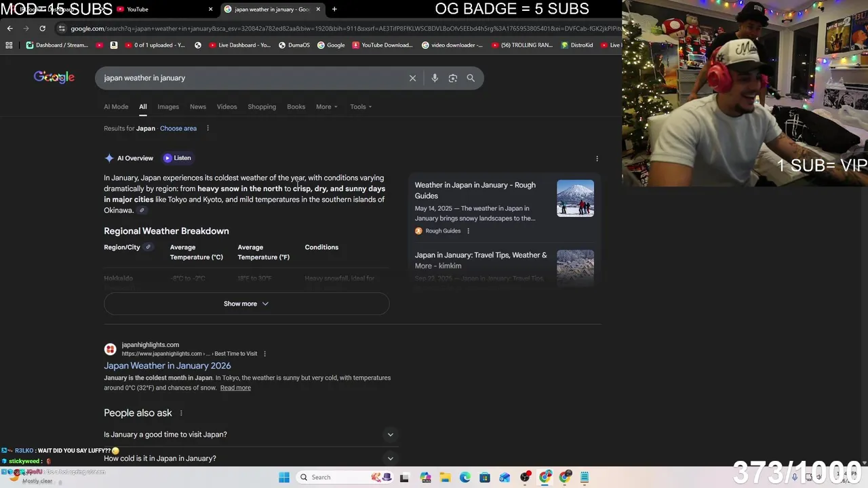The width and height of the screenshot is (868, 488).
Task: Select the Books results tab
Action: 296,106
